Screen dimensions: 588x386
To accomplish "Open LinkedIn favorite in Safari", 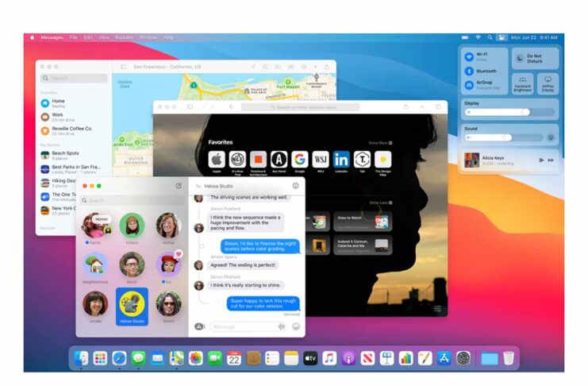I will [341, 160].
